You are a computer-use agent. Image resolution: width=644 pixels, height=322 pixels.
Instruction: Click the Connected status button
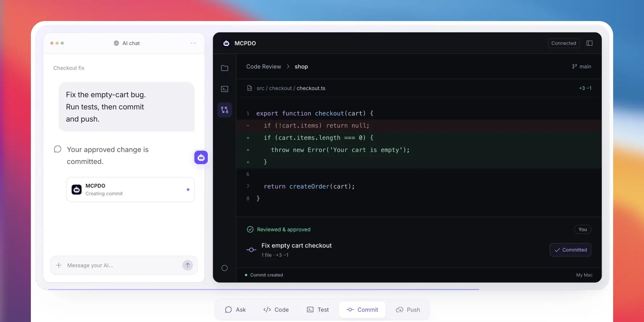[564, 43]
